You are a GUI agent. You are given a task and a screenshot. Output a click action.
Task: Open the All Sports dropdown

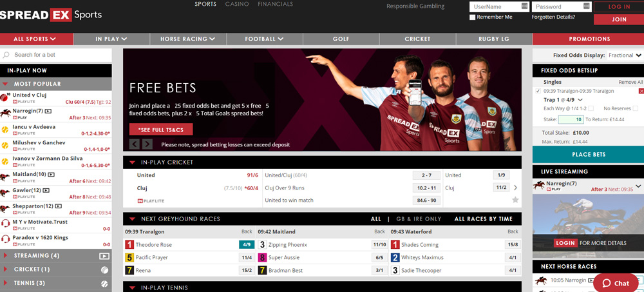[x=37, y=39]
